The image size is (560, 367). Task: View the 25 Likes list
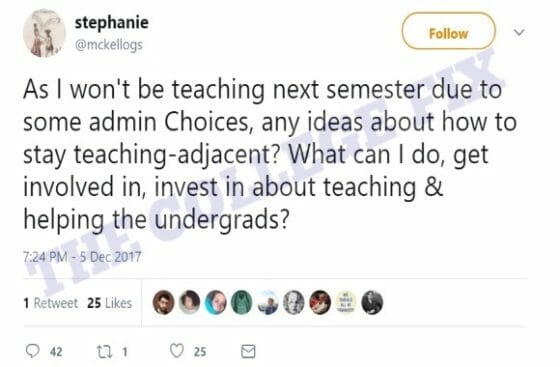(x=110, y=303)
